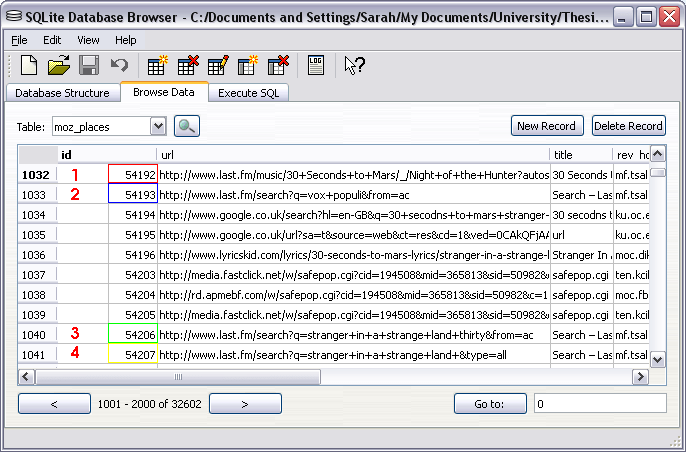Screen dimensions: 686x452
Task: Go to next page of records
Action: pyautogui.click(x=244, y=404)
